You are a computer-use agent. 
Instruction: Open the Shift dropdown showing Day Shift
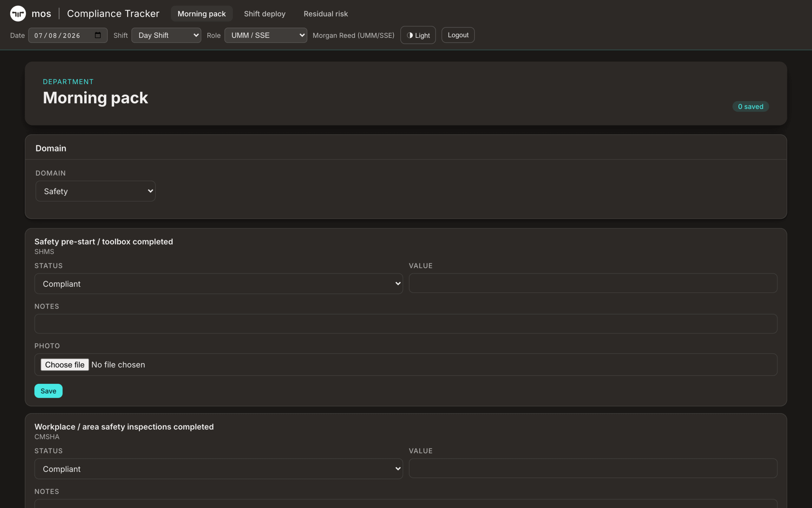point(166,35)
